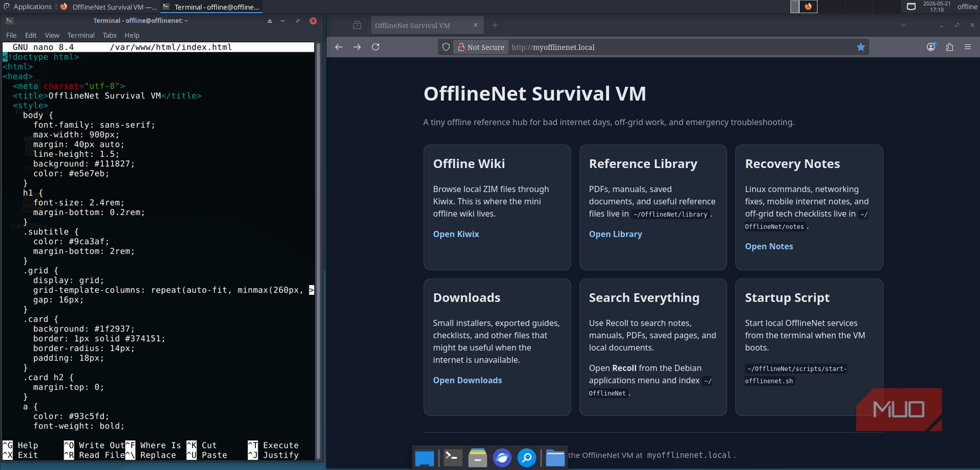Screen dimensions: 980x470
Task: Open the Firefox view button beside tabs
Action: [x=357, y=25]
